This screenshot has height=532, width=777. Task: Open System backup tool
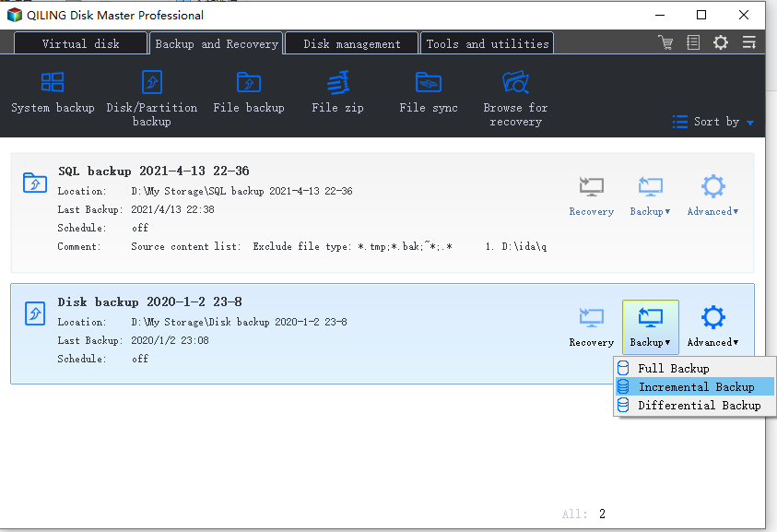[53, 93]
